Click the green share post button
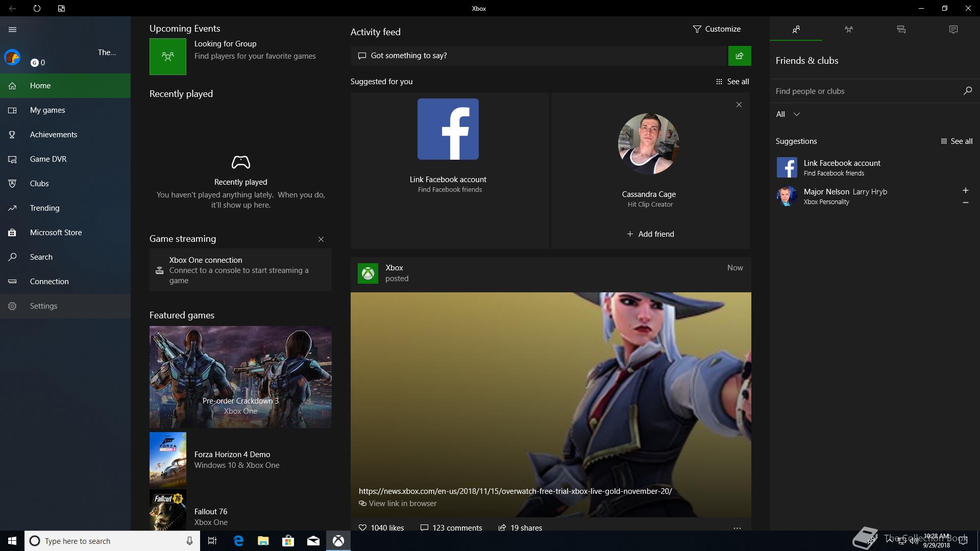The width and height of the screenshot is (980, 551). (x=740, y=56)
